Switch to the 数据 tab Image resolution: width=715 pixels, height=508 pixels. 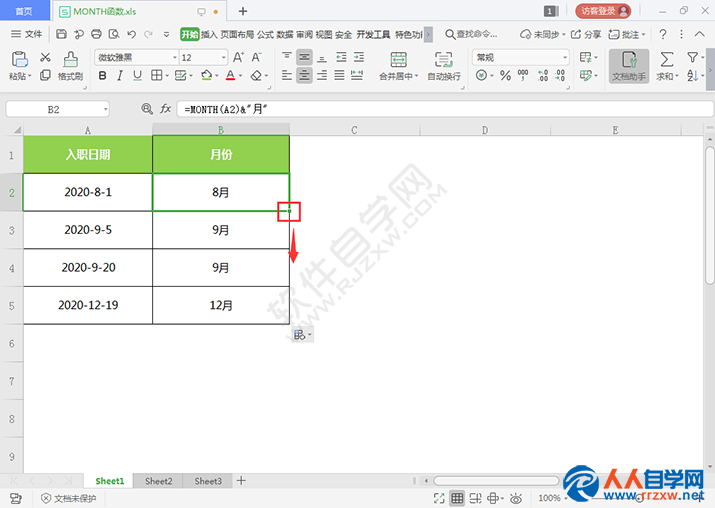coord(285,34)
